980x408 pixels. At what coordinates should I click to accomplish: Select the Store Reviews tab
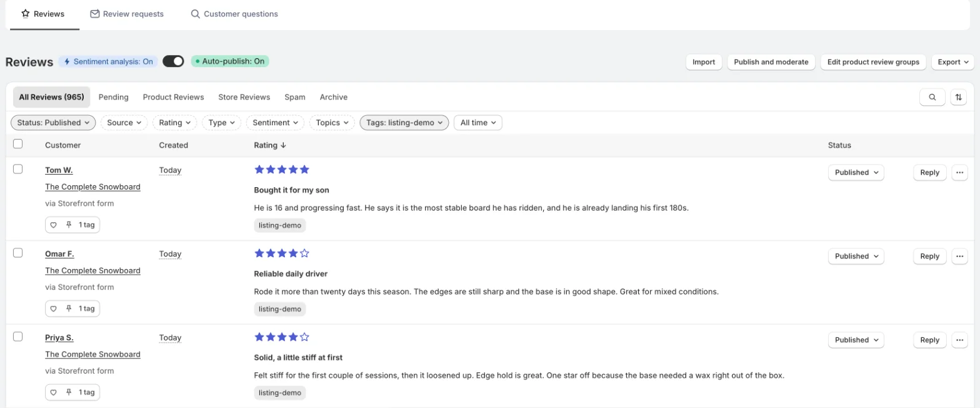(244, 97)
